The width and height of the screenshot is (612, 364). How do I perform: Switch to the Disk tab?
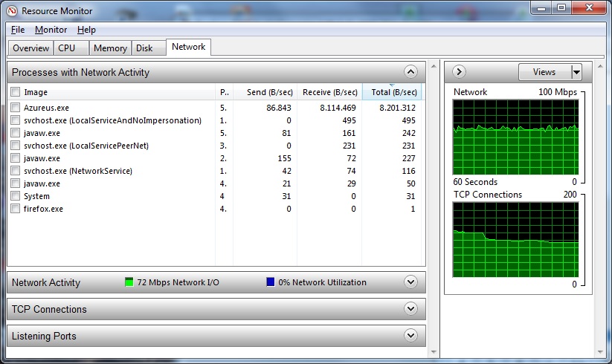point(149,48)
